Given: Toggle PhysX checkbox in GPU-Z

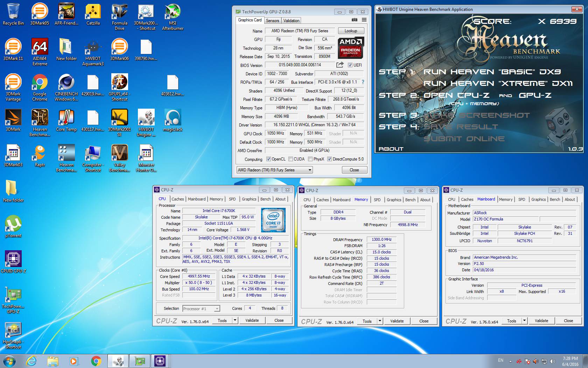Looking at the screenshot, I should pyautogui.click(x=310, y=159).
